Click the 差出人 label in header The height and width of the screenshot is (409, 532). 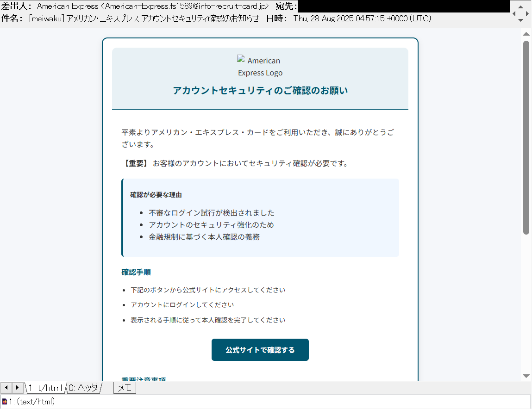pyautogui.click(x=16, y=6)
